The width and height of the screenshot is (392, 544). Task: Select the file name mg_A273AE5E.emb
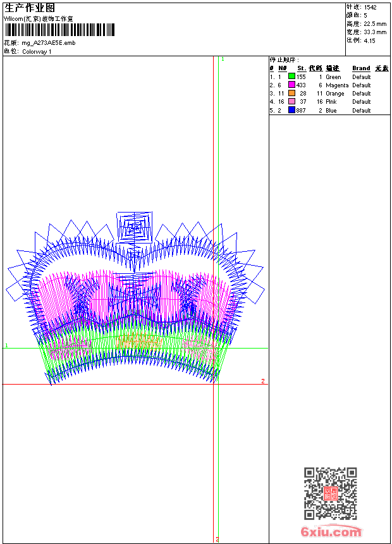click(48, 43)
